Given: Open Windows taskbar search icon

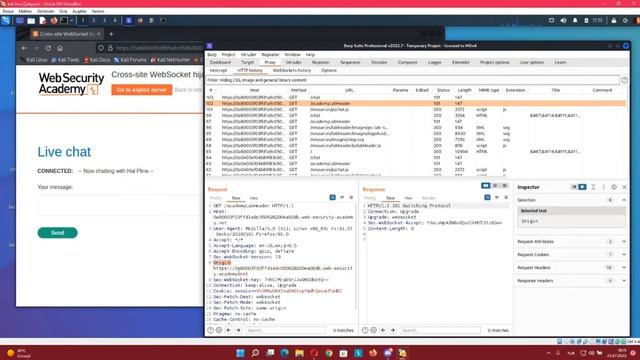Looking at the screenshot, I should tap(256, 353).
